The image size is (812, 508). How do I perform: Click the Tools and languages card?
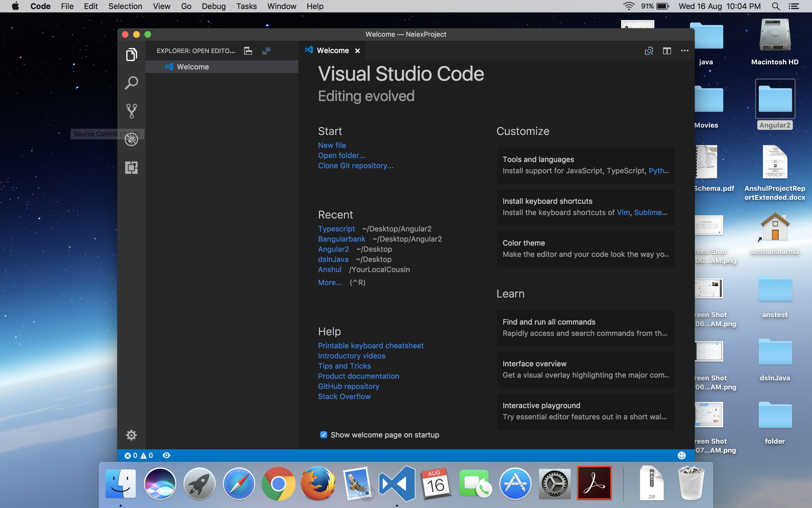[586, 165]
